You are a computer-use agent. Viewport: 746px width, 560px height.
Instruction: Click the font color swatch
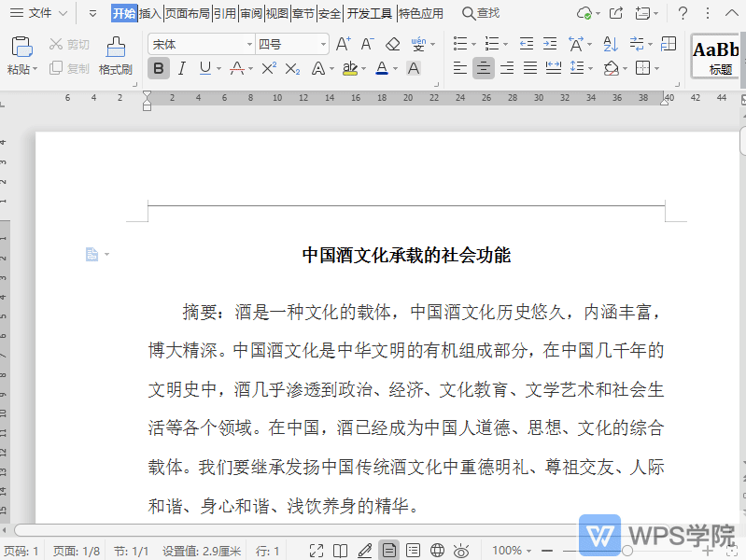(x=381, y=68)
